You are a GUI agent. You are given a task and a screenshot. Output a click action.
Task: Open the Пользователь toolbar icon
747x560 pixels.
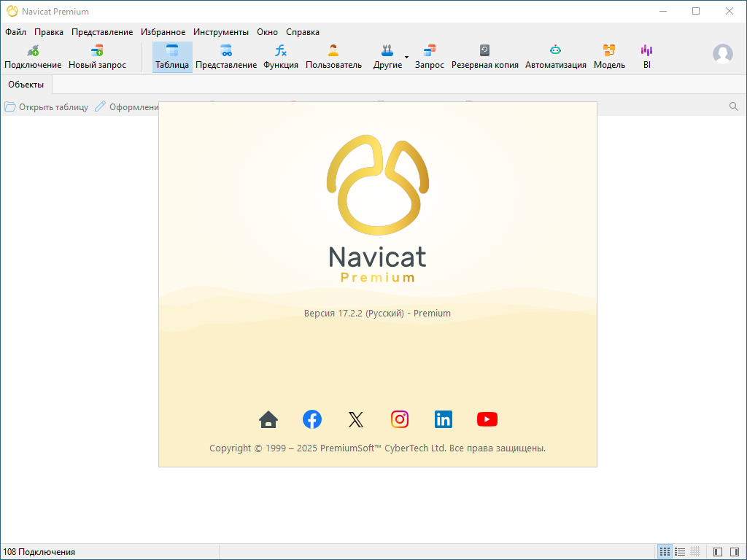[333, 57]
